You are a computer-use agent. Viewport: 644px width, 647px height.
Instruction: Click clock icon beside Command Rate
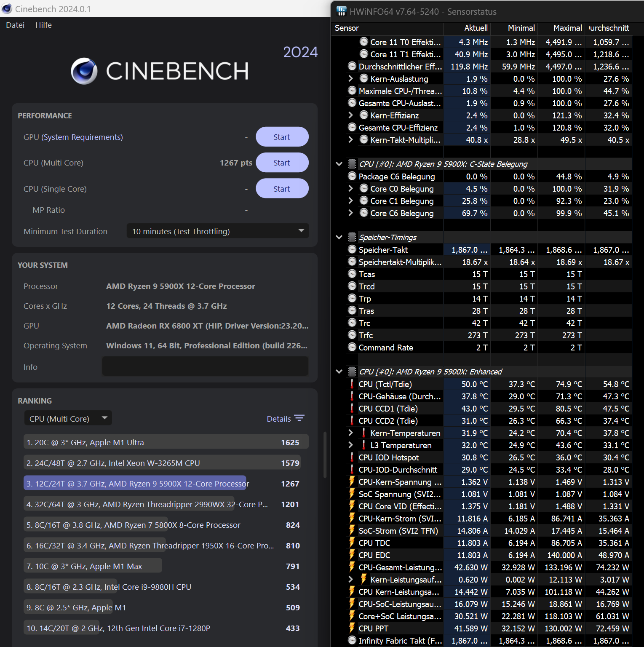352,347
